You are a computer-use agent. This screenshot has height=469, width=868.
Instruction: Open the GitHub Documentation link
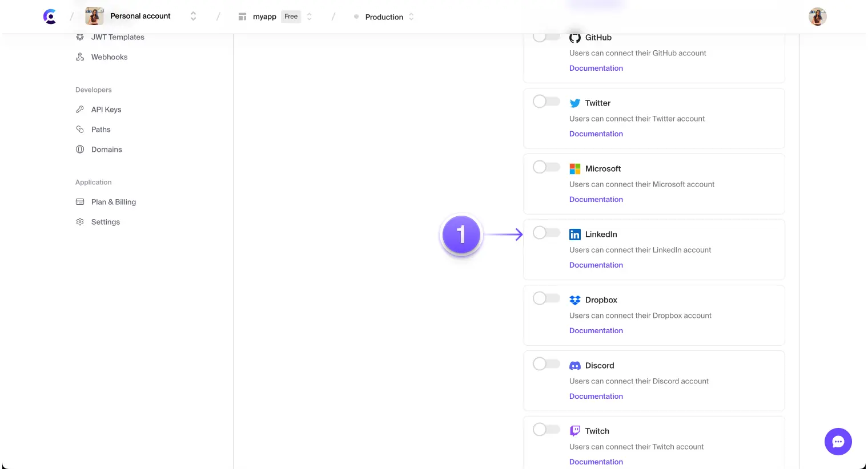pyautogui.click(x=596, y=68)
